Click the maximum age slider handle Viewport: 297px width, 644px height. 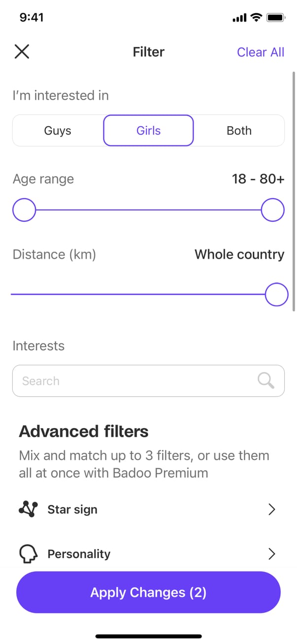coord(272,211)
